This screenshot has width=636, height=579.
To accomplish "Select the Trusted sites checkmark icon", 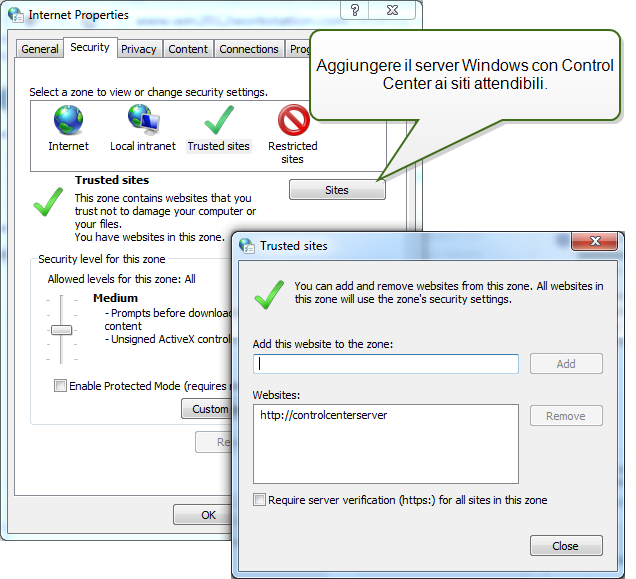I will 219,120.
